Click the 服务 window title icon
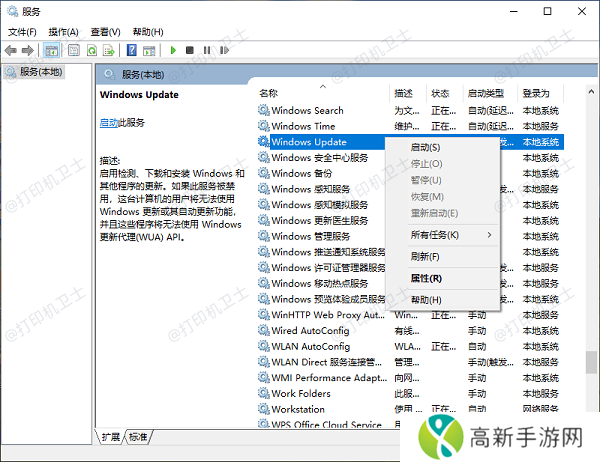Image resolution: width=600 pixels, height=462 pixels. point(12,11)
